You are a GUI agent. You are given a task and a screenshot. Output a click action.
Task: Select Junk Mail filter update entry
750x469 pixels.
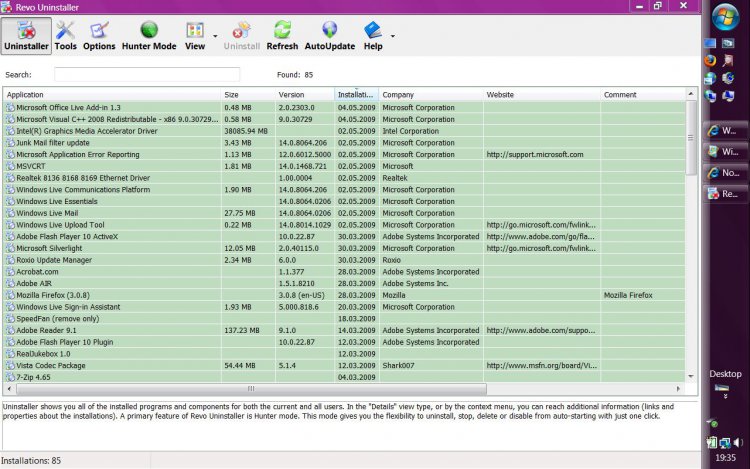click(53, 142)
